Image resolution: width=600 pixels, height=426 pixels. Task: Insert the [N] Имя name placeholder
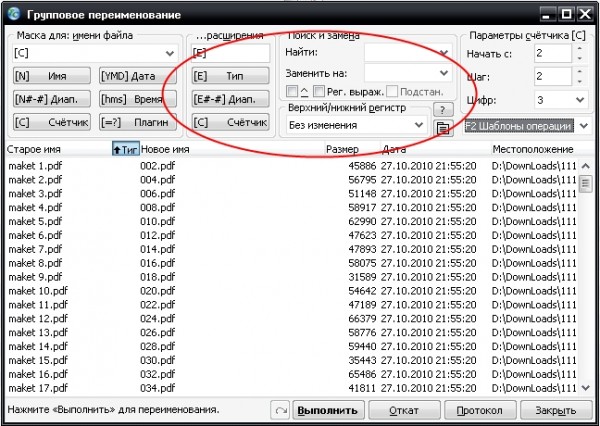tap(52, 76)
